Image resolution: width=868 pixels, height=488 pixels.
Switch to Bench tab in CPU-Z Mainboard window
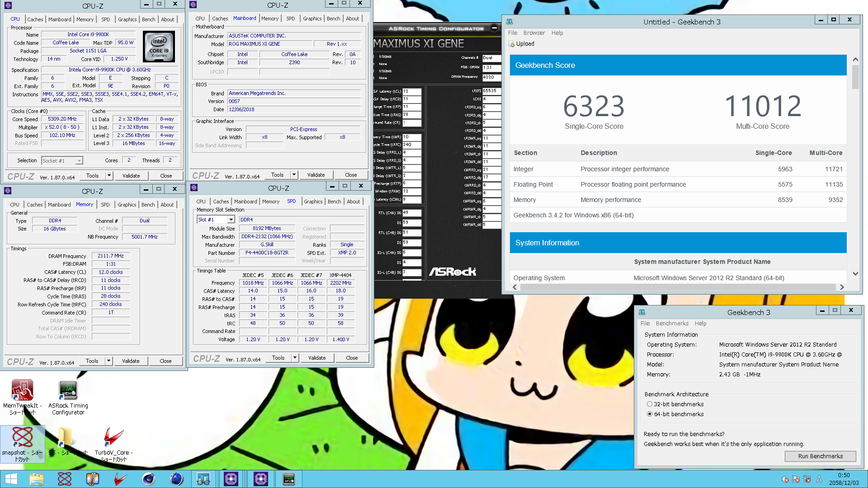pyautogui.click(x=334, y=19)
